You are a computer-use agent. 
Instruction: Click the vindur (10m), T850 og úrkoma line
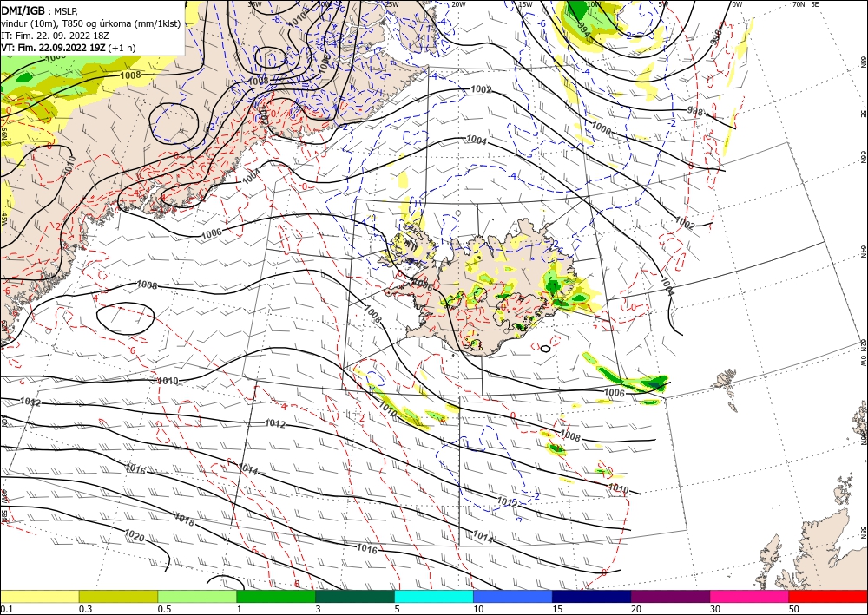click(x=91, y=23)
